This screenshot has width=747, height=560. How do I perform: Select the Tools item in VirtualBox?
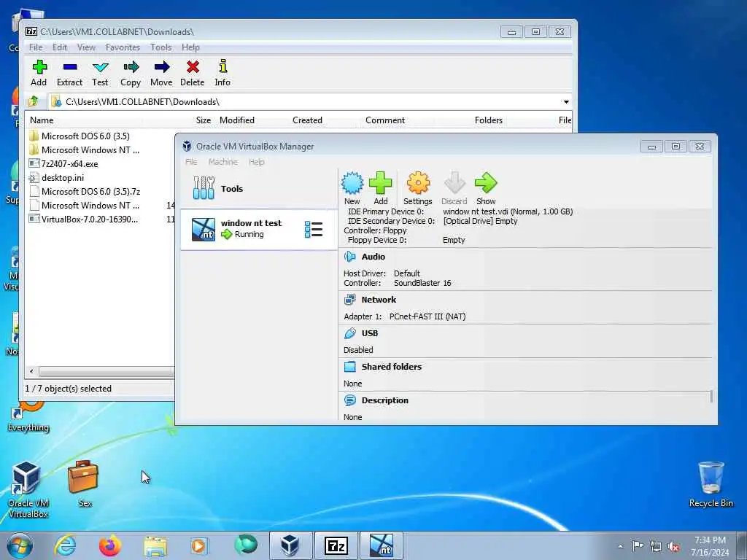point(259,189)
